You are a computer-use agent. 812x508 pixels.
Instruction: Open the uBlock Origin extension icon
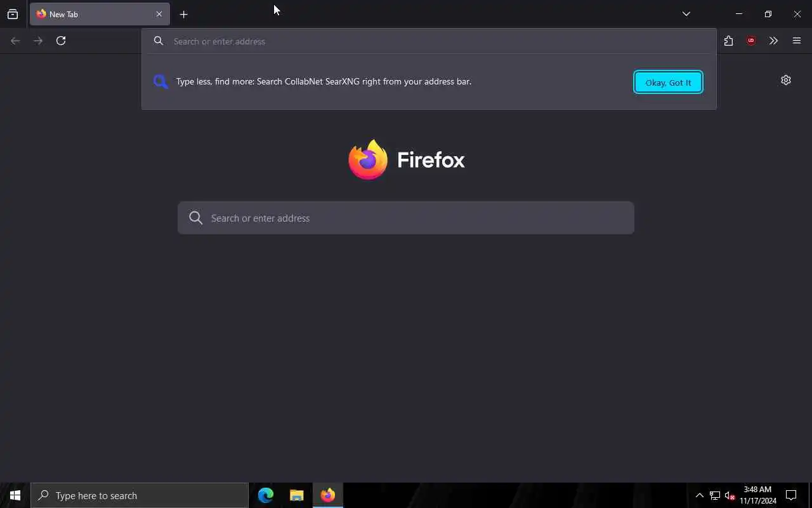pyautogui.click(x=751, y=41)
